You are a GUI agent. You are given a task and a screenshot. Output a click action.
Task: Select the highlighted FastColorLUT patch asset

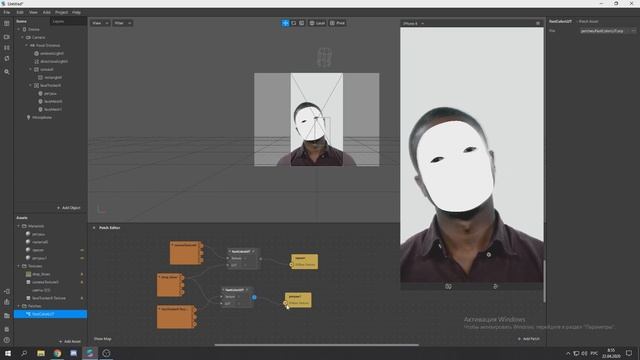tap(51, 314)
